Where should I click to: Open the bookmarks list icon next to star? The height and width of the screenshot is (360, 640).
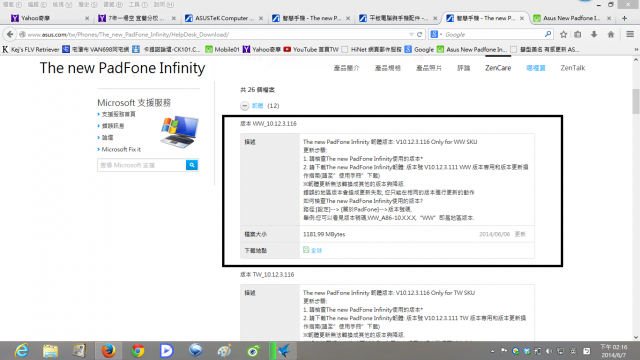point(578,35)
